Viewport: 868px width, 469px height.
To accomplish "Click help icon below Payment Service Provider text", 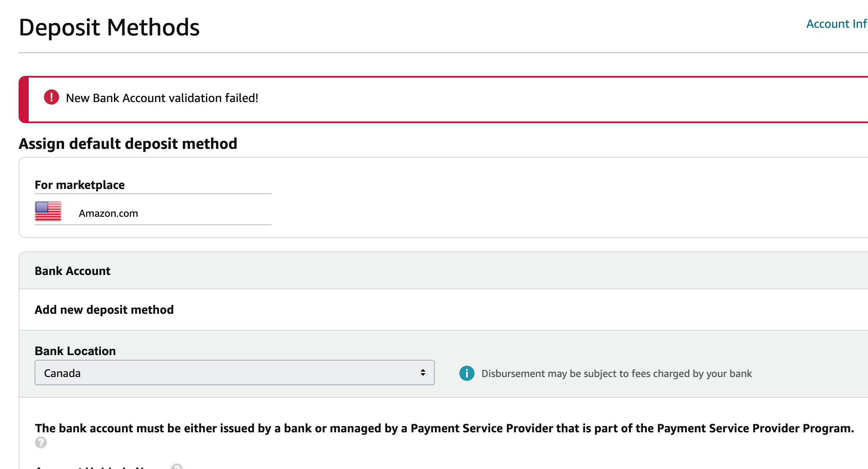I will [x=41, y=442].
